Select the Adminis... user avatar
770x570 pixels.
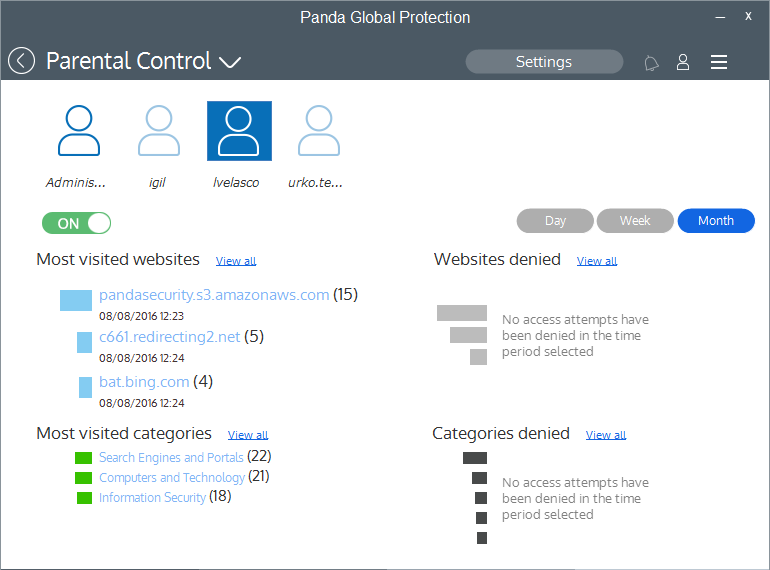(x=79, y=131)
